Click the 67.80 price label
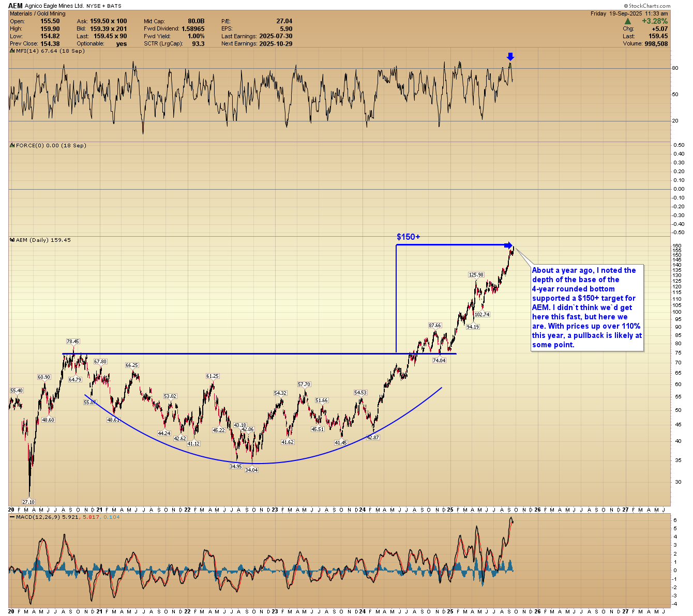This screenshot has height=616, width=693. point(100,362)
